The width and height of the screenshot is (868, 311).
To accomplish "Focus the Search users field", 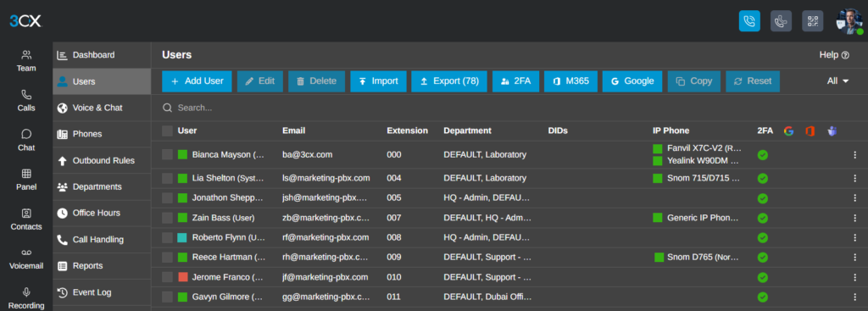I will coord(509,108).
